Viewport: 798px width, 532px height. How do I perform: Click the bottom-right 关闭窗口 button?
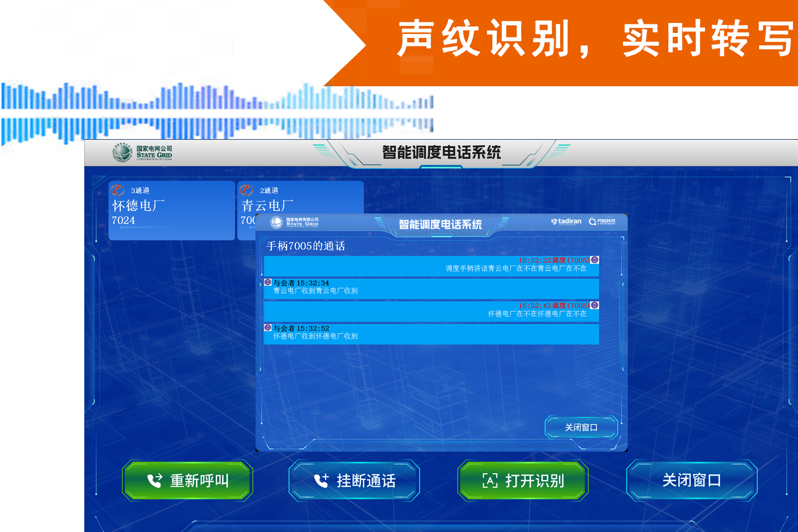coord(691,480)
